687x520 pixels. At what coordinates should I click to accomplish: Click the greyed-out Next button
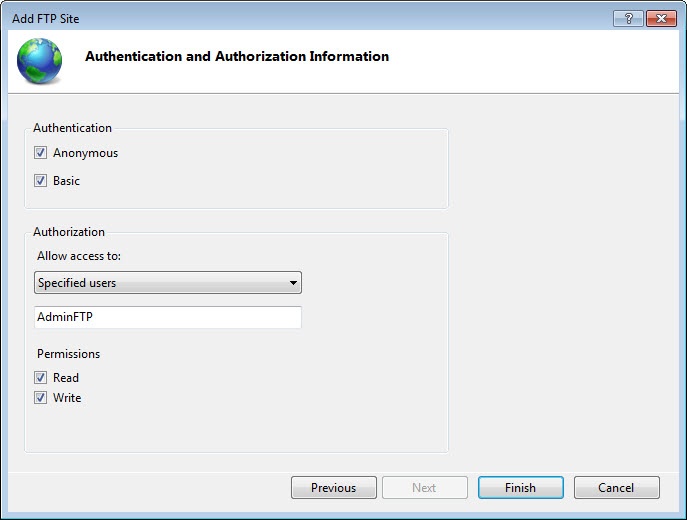click(424, 488)
